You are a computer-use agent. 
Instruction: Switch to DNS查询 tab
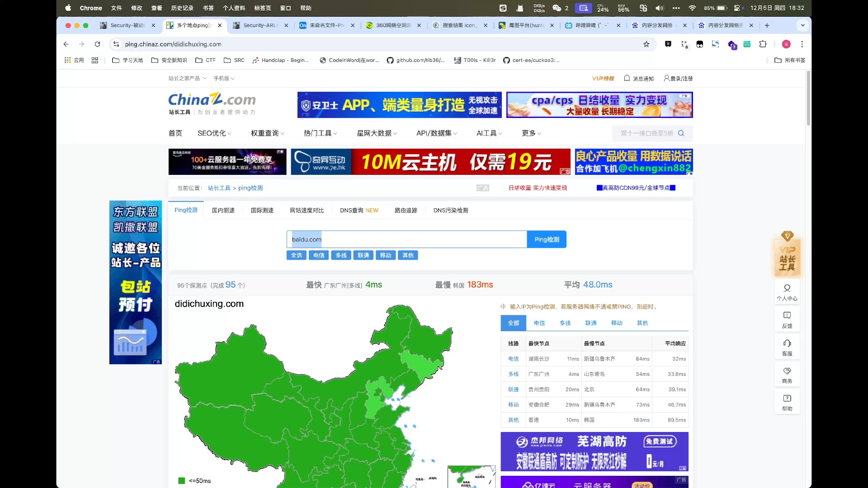pos(359,210)
